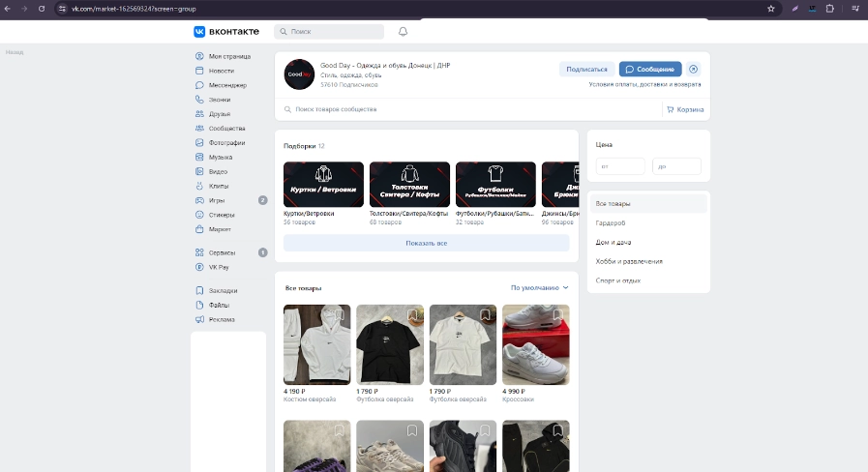Image resolution: width=868 pixels, height=472 pixels.
Task: Select the Гардероб category
Action: point(648,223)
